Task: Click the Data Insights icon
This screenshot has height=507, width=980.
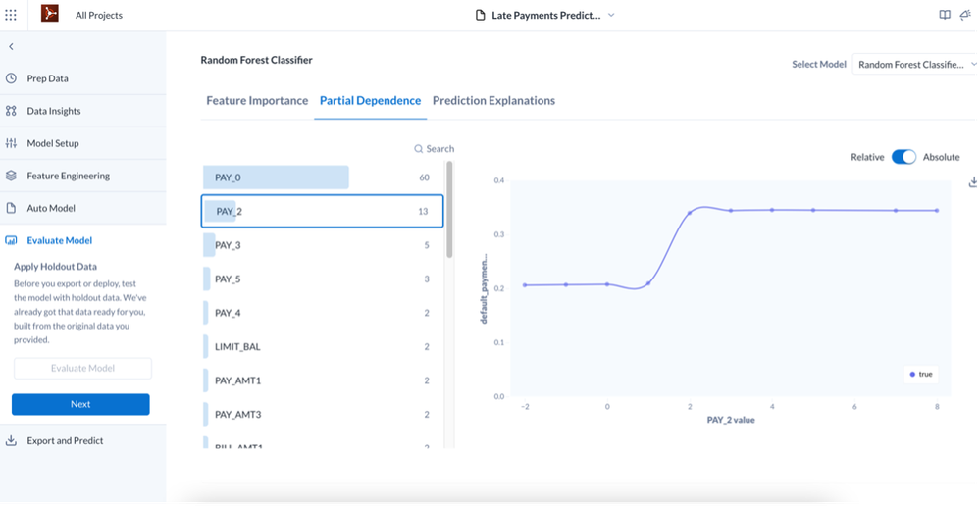Action: click(x=11, y=111)
